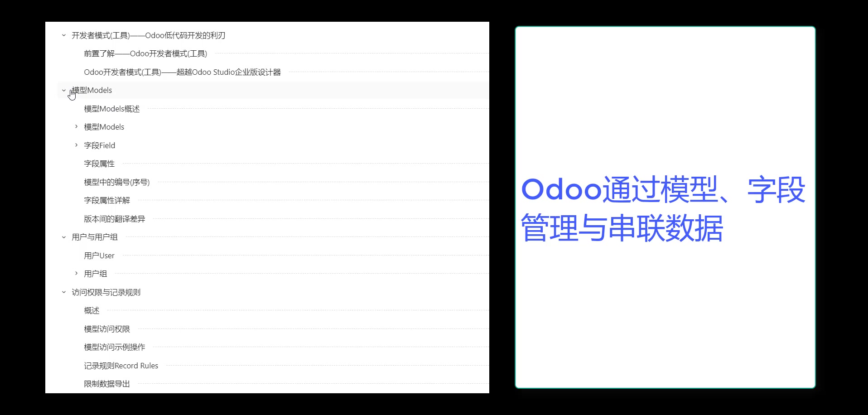Expand the 字段Field subsection arrow
Screen dimensions: 868x415
76,145
